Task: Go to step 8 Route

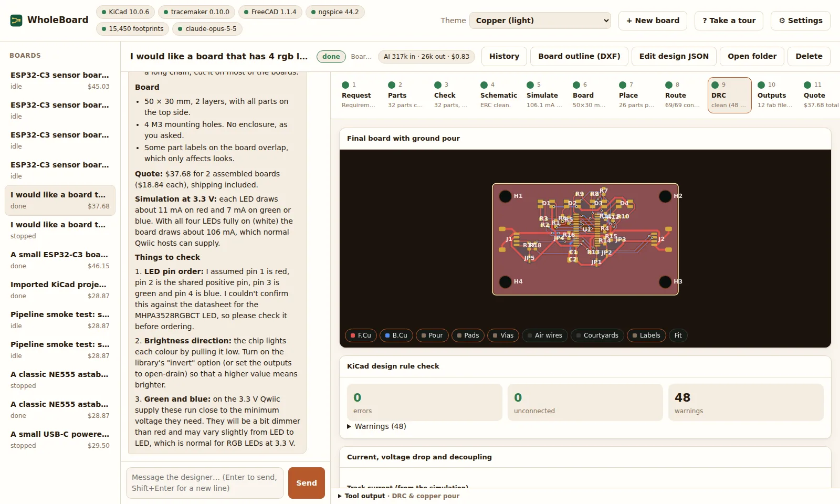Action: pos(682,95)
